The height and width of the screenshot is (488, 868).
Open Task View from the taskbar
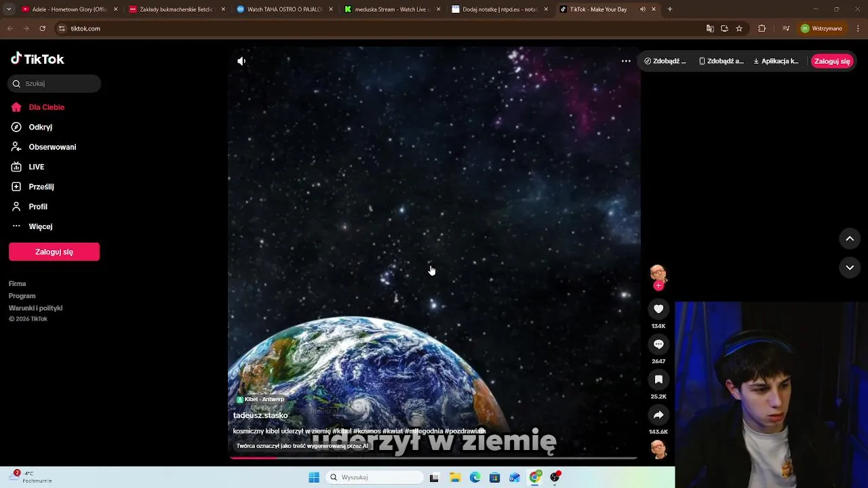pyautogui.click(x=434, y=477)
